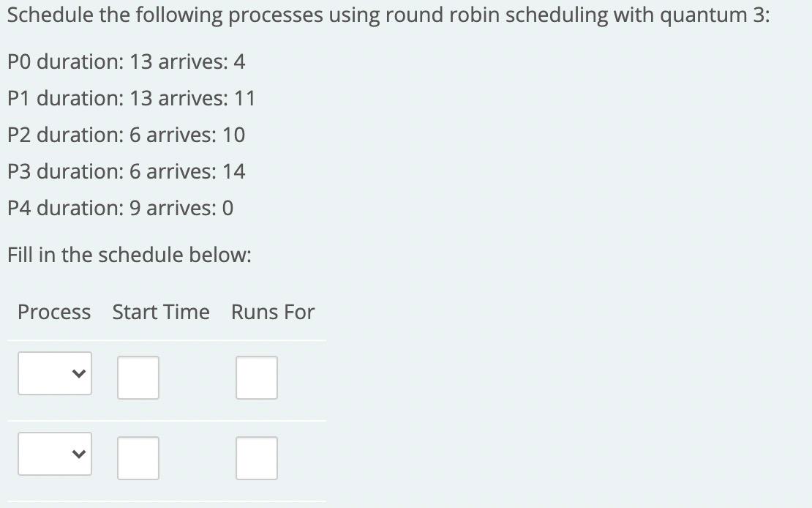Screen dimensions: 812x508
Task: Click the Process column header
Action: coord(54,312)
